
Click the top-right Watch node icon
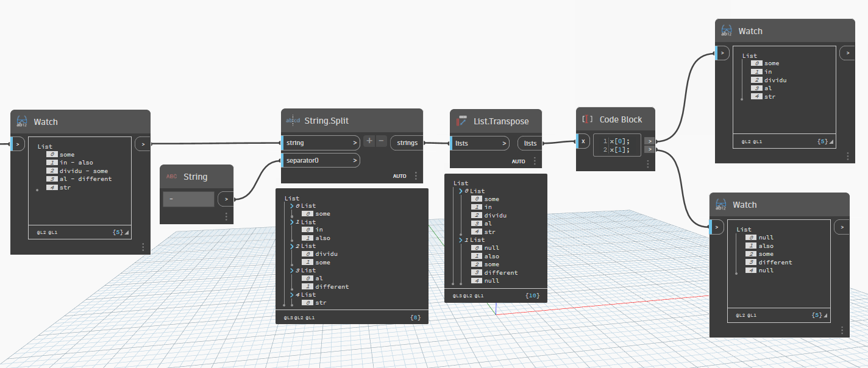click(727, 30)
